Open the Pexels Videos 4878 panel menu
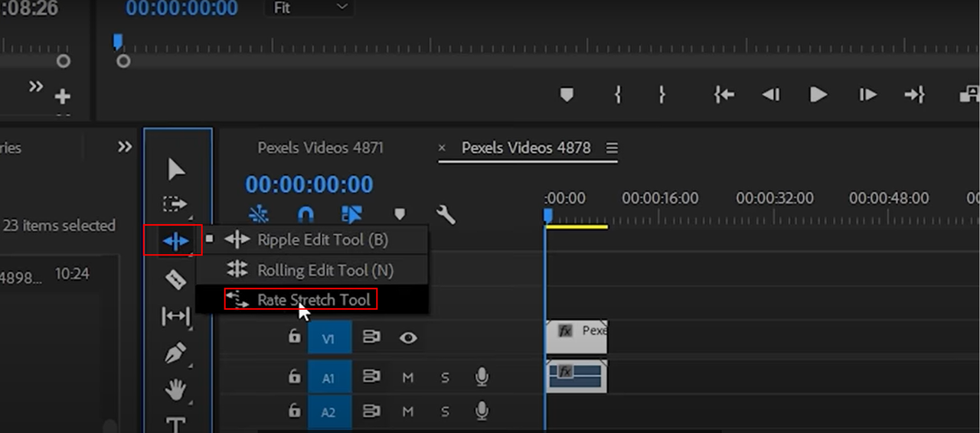This screenshot has height=433, width=980. pos(612,148)
